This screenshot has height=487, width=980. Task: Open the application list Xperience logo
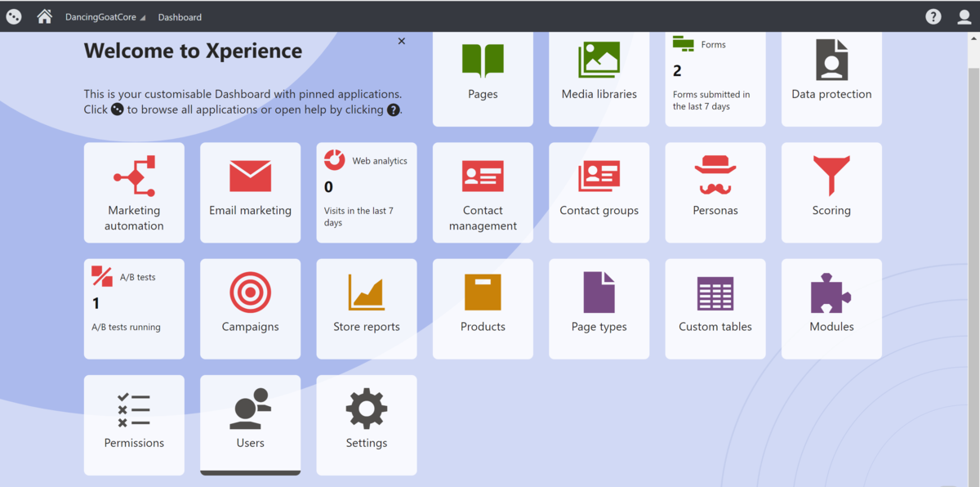click(13, 16)
